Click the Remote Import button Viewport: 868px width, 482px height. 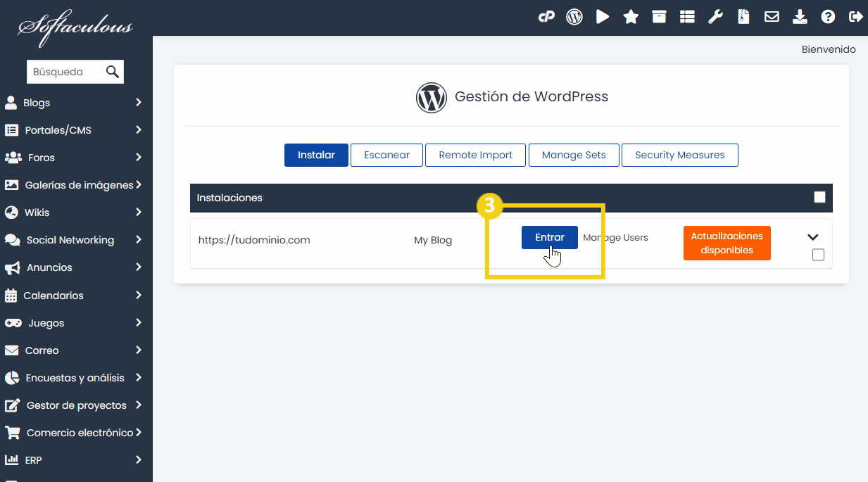point(476,155)
